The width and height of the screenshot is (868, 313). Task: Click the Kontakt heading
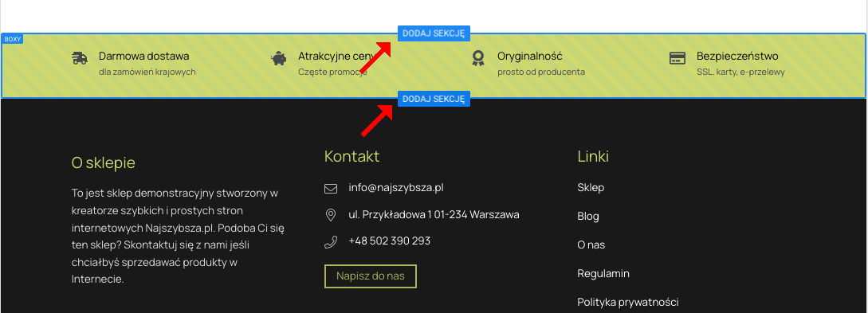352,156
